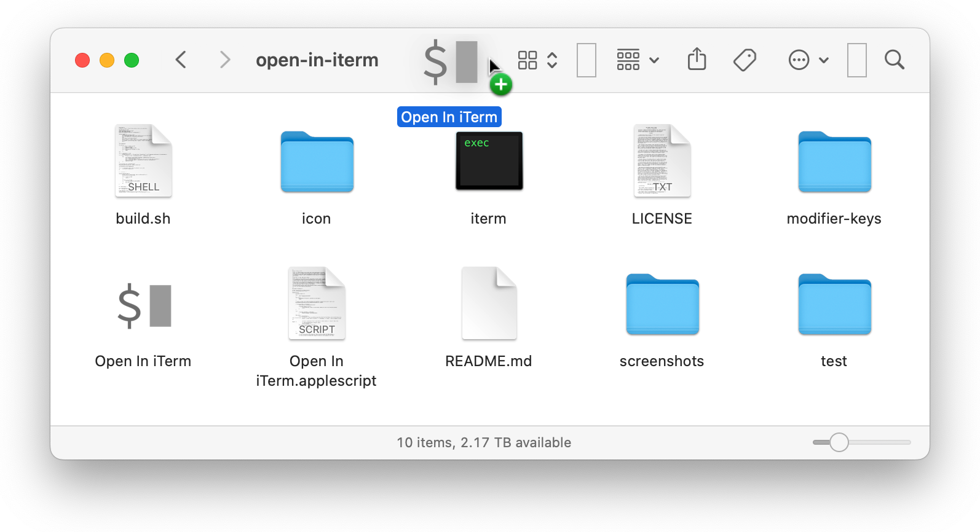Expand the Action menu chevron
The height and width of the screenshot is (532, 980).
(x=824, y=60)
